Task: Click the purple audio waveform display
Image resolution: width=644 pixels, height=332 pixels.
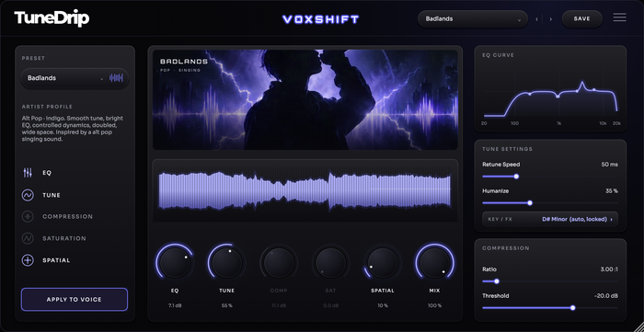Action: coord(305,190)
